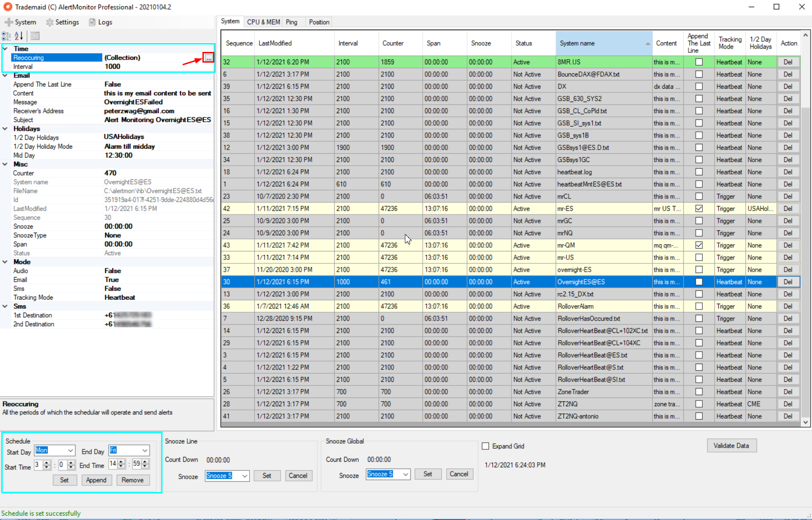
Task: Open the End Day dropdown
Action: pyautogui.click(x=145, y=451)
